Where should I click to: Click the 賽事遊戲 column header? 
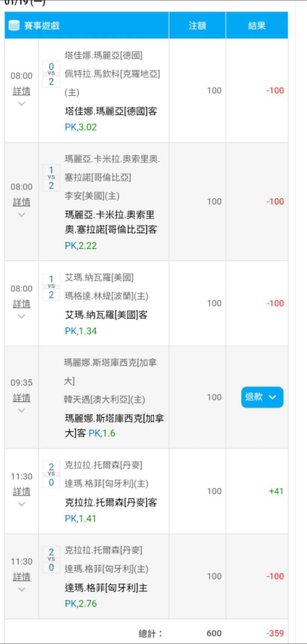click(x=42, y=26)
